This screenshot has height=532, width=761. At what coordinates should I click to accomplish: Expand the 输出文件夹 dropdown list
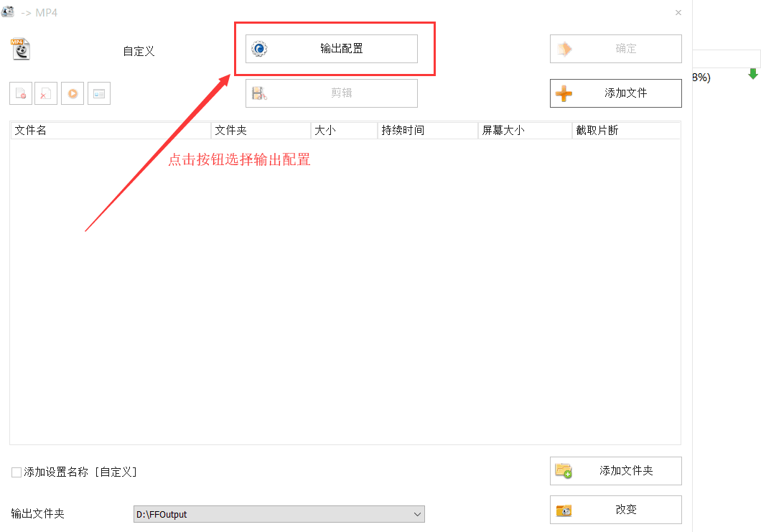click(x=417, y=514)
